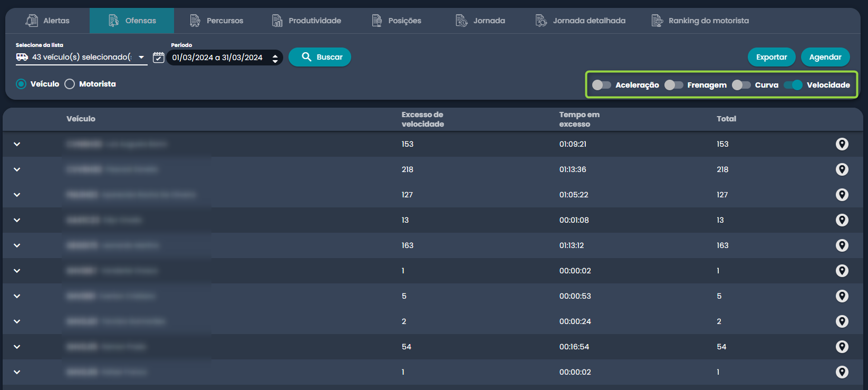Click the period date range field
Viewport: 868px width, 390px height.
coord(217,58)
